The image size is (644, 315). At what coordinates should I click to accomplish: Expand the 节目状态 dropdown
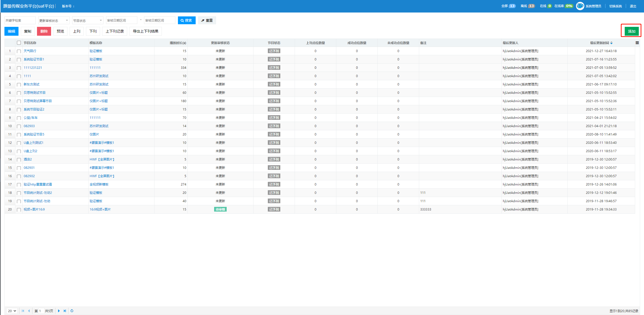tap(88, 21)
